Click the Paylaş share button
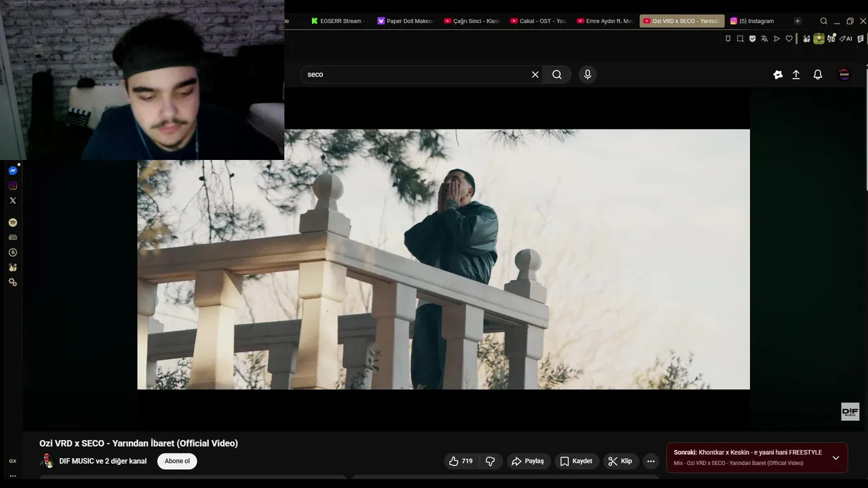Viewport: 868px width, 488px height. click(x=528, y=461)
